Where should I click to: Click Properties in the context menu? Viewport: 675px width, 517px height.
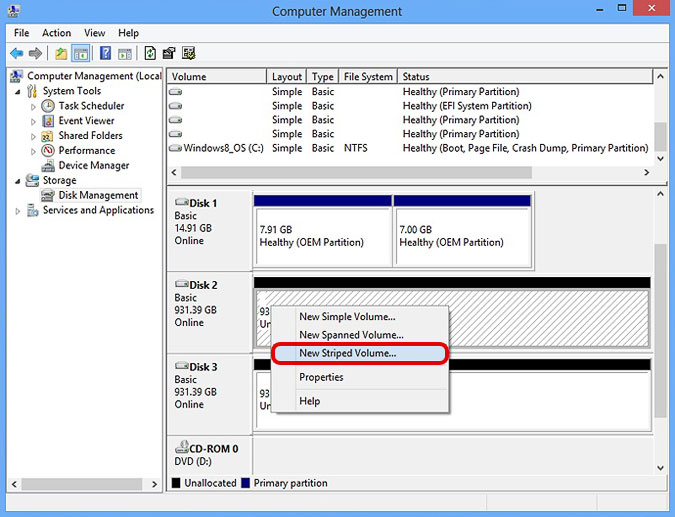tap(321, 377)
